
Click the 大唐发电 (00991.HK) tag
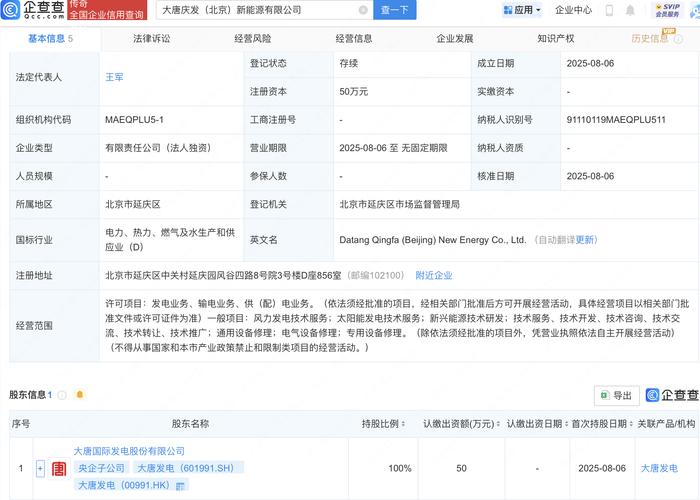pos(124,485)
